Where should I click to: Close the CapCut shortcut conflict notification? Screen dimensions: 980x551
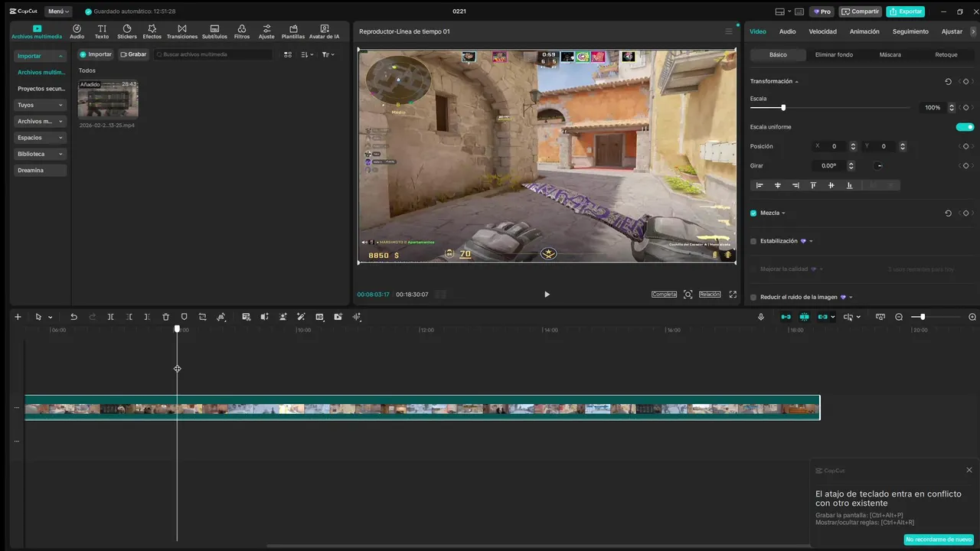[969, 470]
